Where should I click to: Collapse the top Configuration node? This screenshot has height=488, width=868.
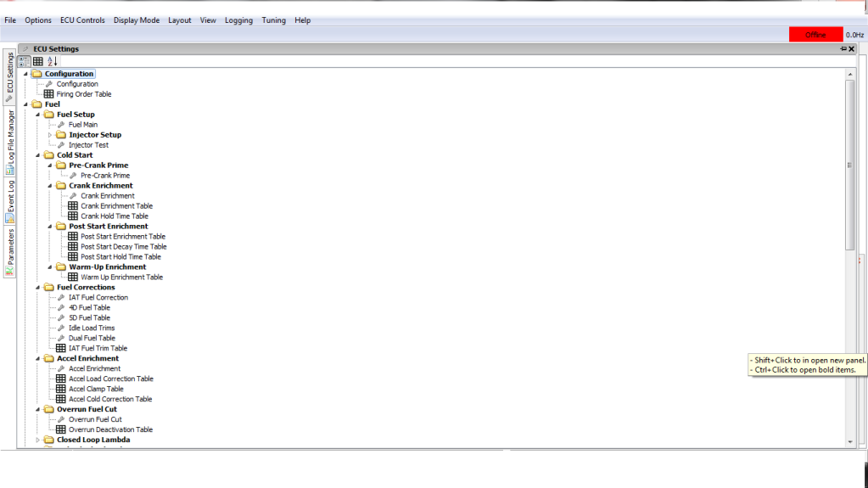[25, 74]
